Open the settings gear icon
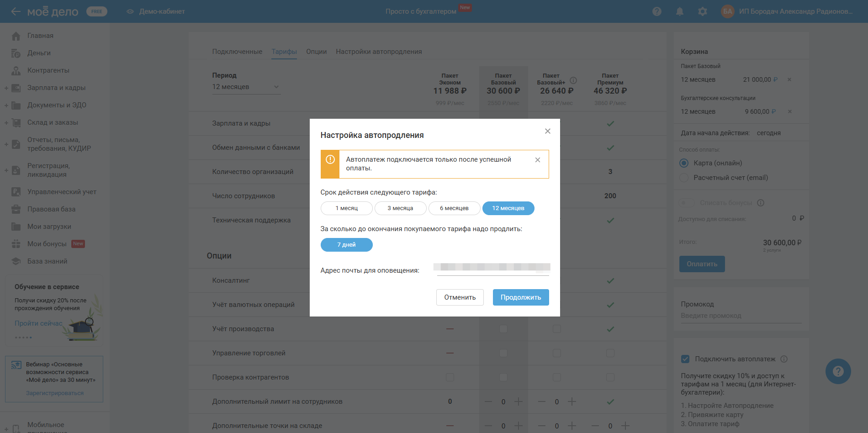The height and width of the screenshot is (433, 868). tap(703, 11)
